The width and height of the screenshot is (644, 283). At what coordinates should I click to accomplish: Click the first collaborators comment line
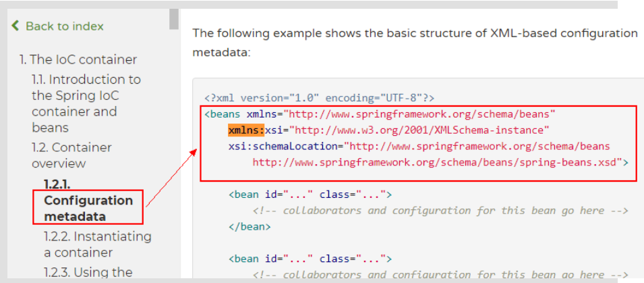(440, 211)
